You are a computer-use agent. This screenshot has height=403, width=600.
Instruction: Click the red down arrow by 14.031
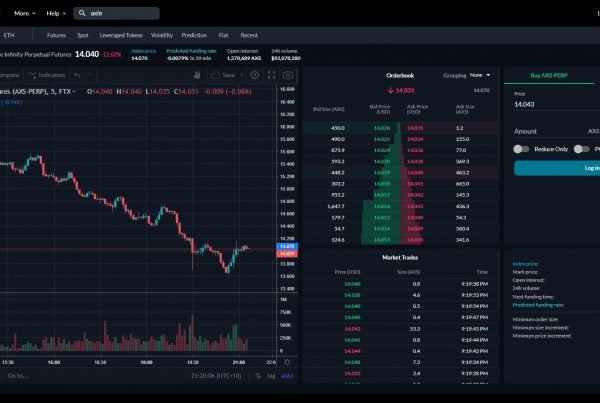[x=391, y=91]
